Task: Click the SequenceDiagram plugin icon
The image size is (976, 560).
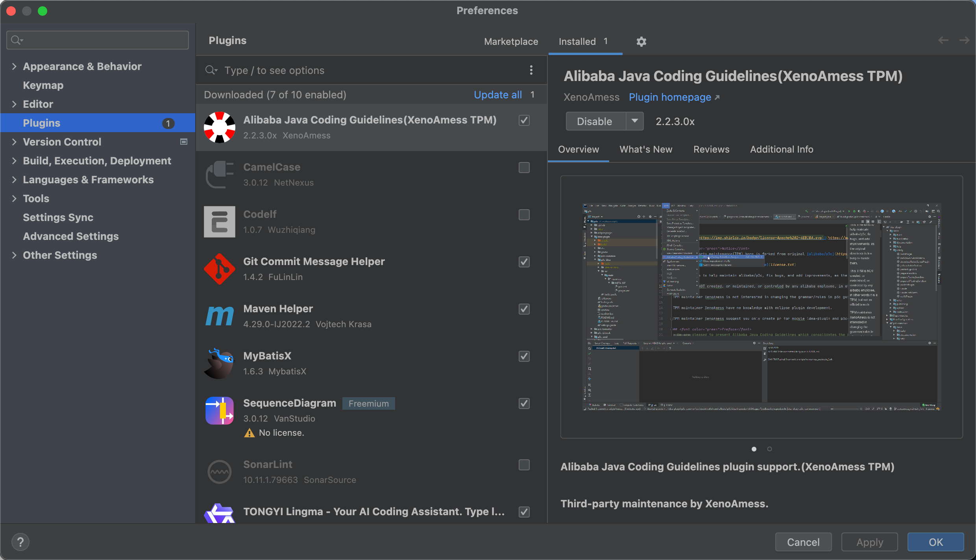Action: tap(219, 411)
